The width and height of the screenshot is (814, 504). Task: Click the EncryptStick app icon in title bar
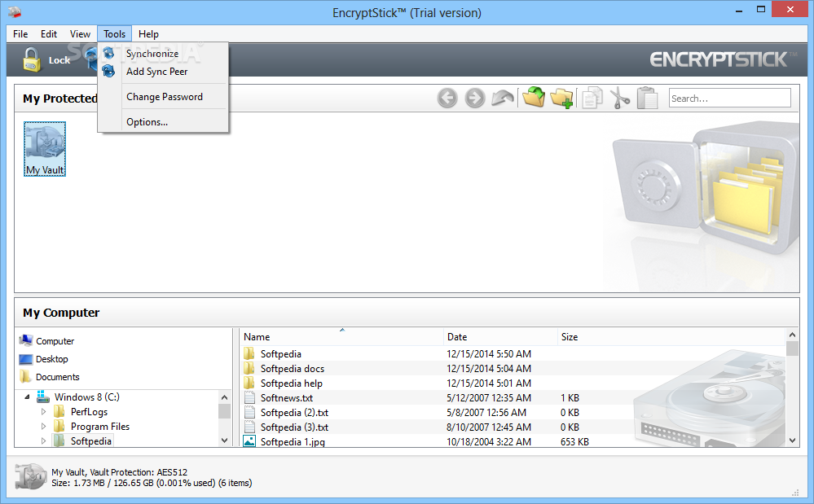pos(15,12)
